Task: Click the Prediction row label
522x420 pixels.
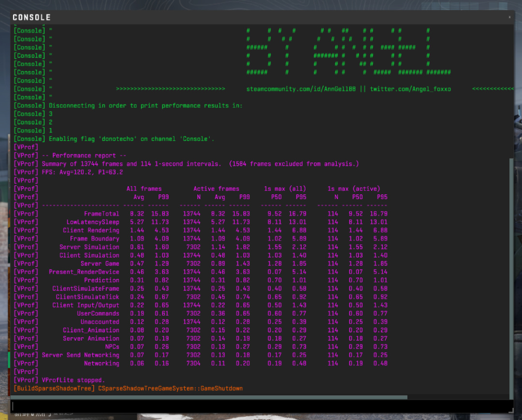Action: (x=101, y=280)
